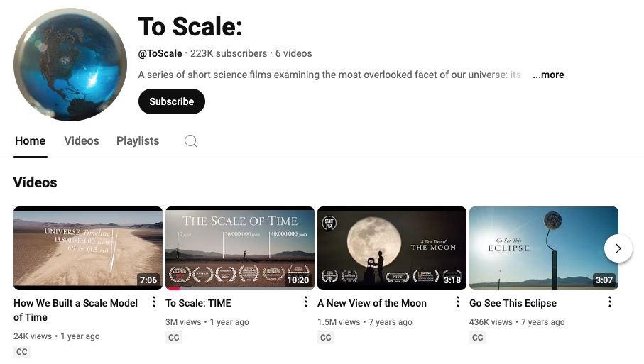Subscribe to the To Scale channel
This screenshot has width=644, height=364.
point(171,101)
